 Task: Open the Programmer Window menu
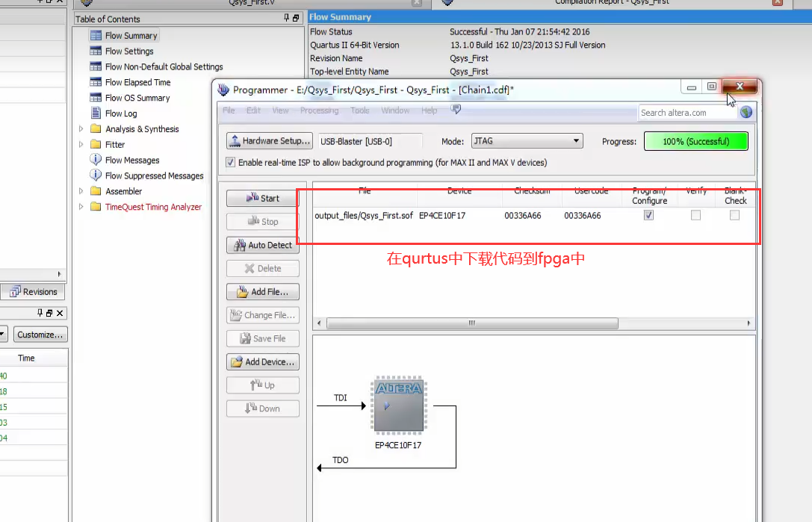pos(396,111)
